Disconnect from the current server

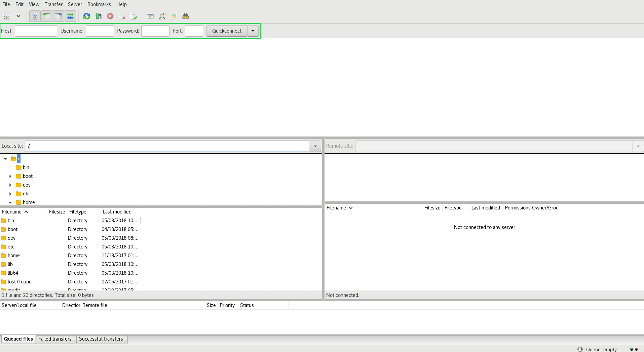[x=122, y=16]
